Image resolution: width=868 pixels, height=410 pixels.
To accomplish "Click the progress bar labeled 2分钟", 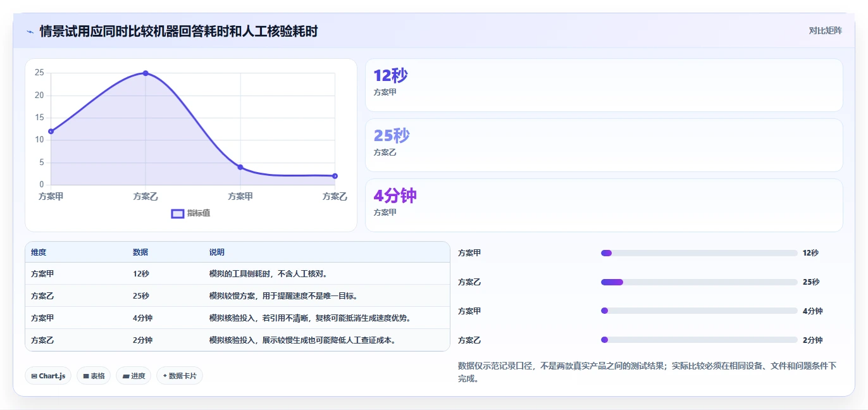I will 699,340.
